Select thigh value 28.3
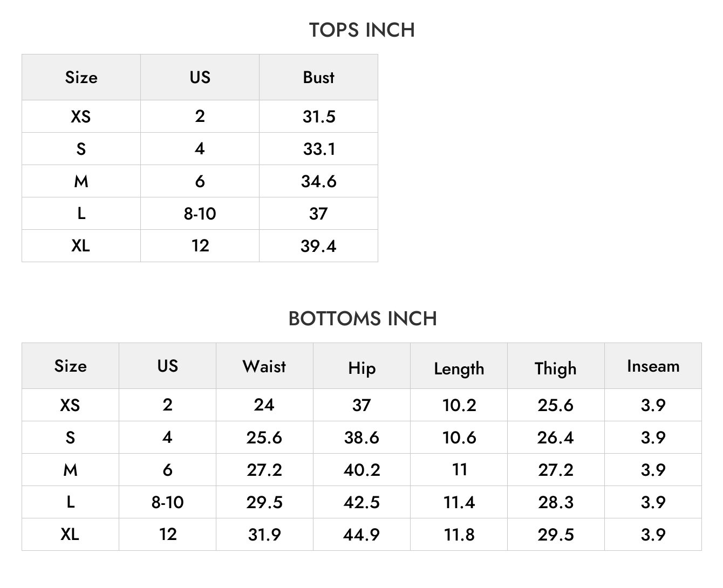This screenshot has width=723, height=588. pyautogui.click(x=556, y=502)
